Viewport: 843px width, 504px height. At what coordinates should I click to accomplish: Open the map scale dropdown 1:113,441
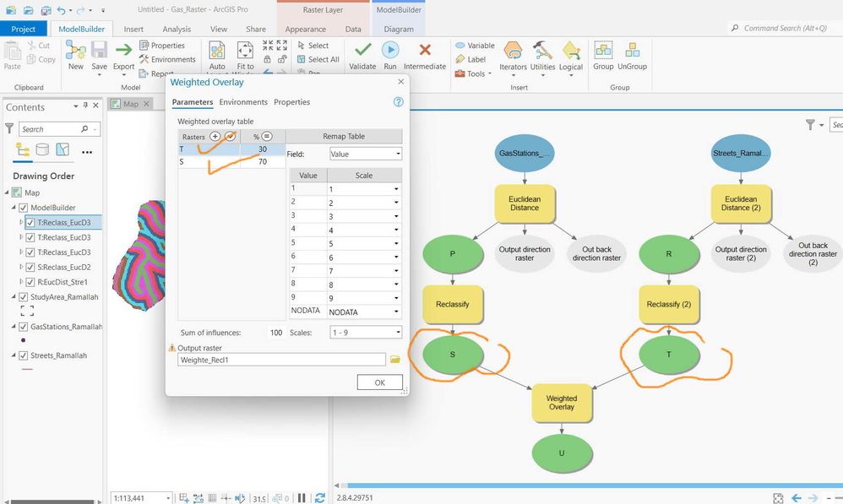click(x=168, y=498)
